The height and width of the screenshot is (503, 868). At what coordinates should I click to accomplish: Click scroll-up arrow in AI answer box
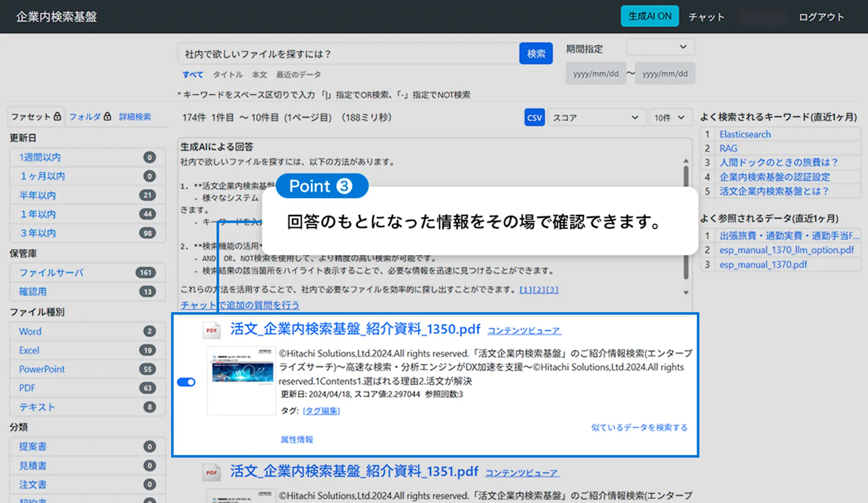coord(686,161)
